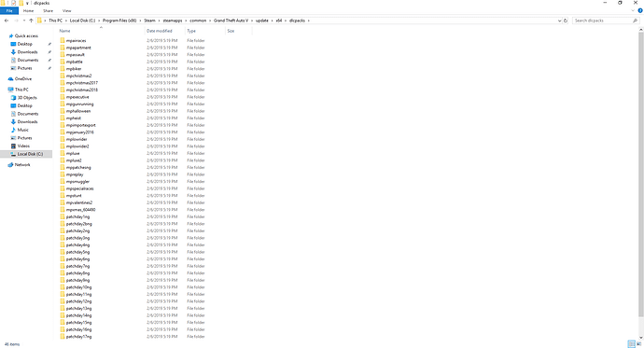Select the mpapartment folder icon
The image size is (644, 348).
[63, 48]
